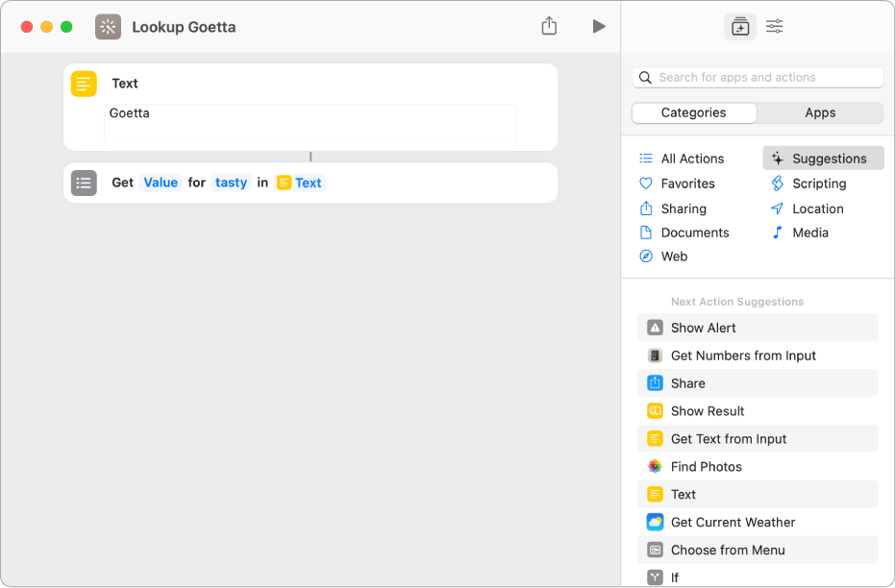Screen dimensions: 895x588
Task: Switch to the Categories segment
Action: 694,112
